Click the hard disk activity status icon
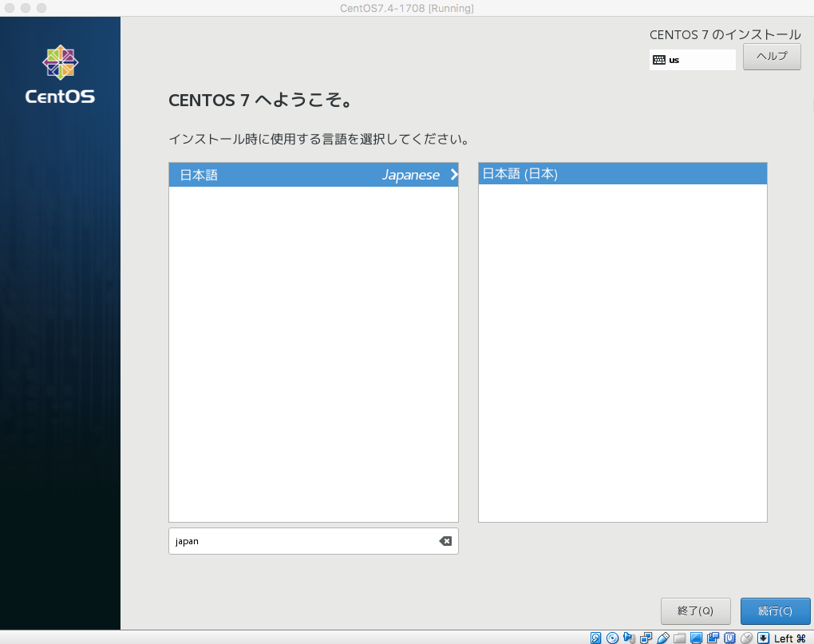The width and height of the screenshot is (814, 644). [x=595, y=638]
